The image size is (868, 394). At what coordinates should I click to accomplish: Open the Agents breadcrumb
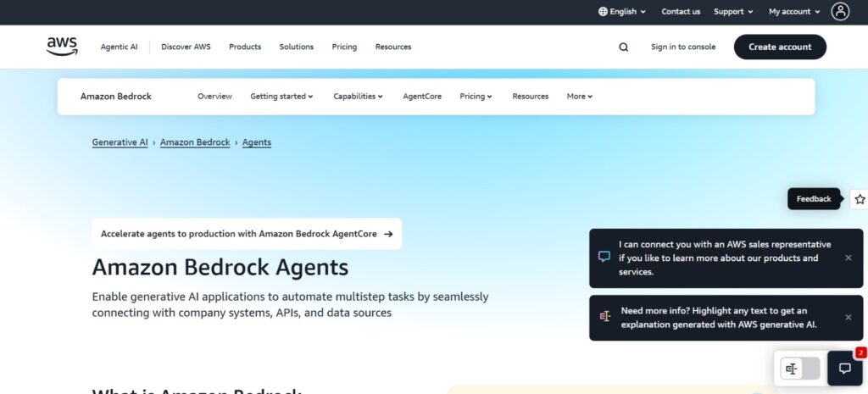click(x=256, y=142)
